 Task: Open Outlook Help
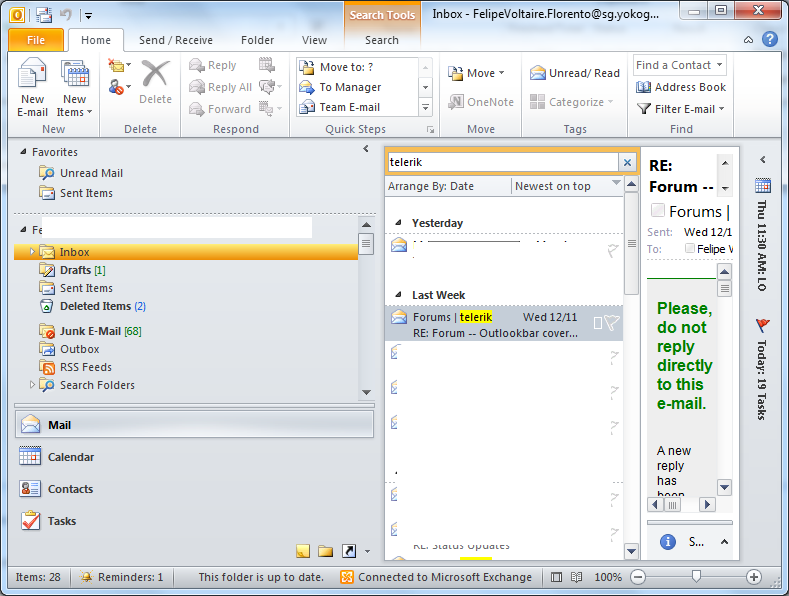[x=770, y=39]
